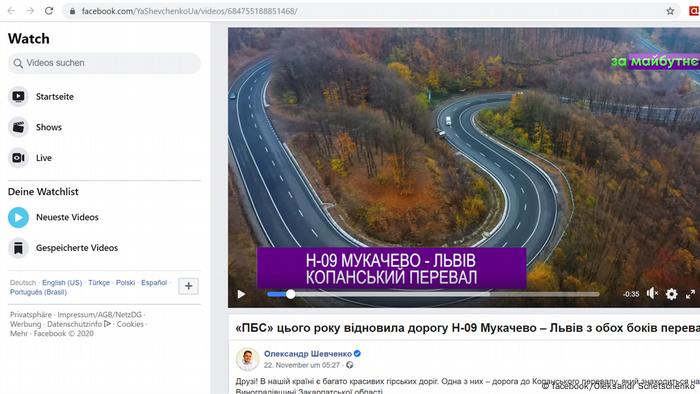Open the 22. November um 05:27 timestamp
The height and width of the screenshot is (394, 700).
[x=301, y=365]
